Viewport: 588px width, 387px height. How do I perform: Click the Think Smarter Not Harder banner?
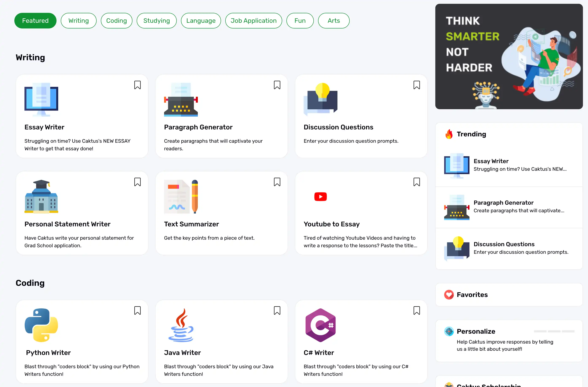(509, 56)
